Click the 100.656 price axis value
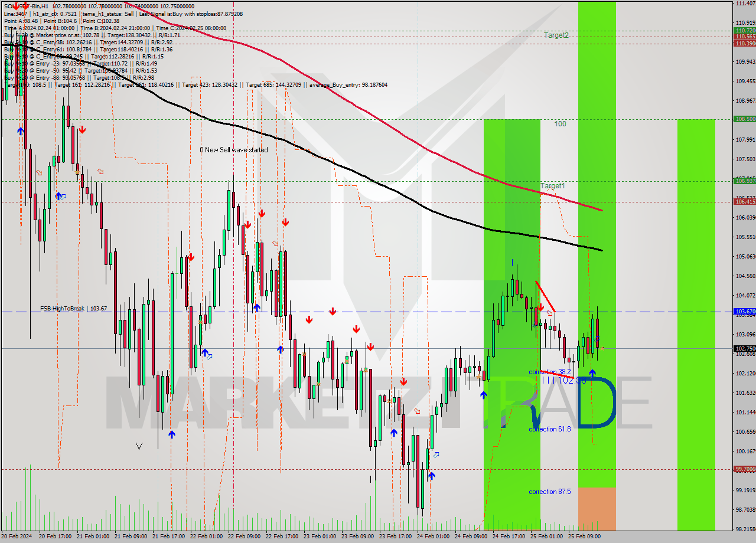 745,432
